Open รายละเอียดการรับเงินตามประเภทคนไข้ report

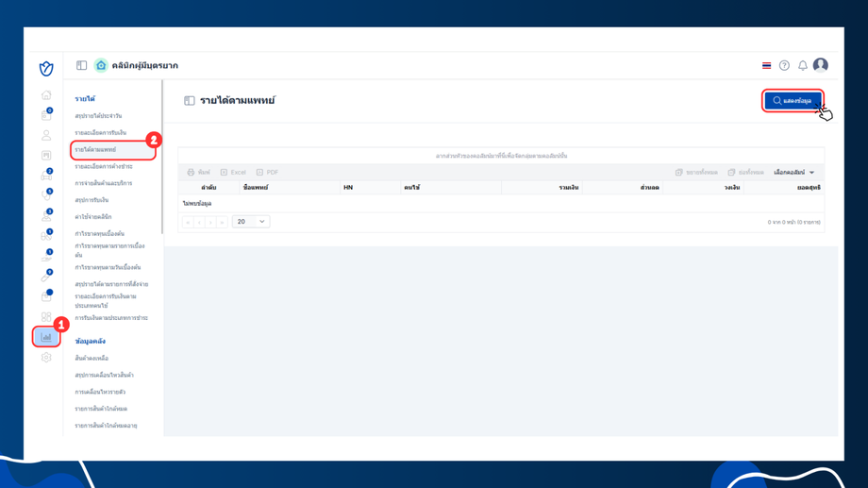point(106,301)
